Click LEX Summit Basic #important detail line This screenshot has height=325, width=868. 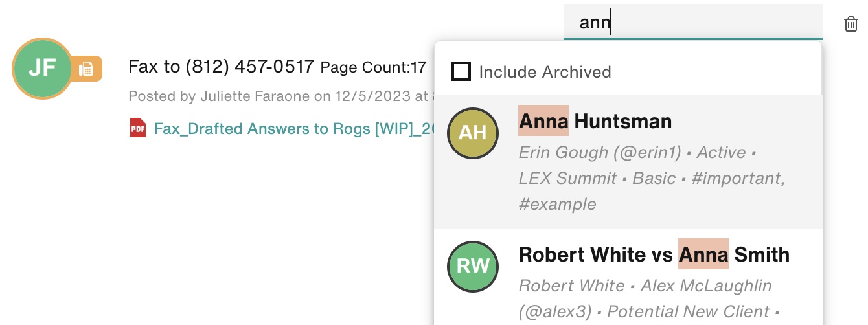tap(652, 178)
